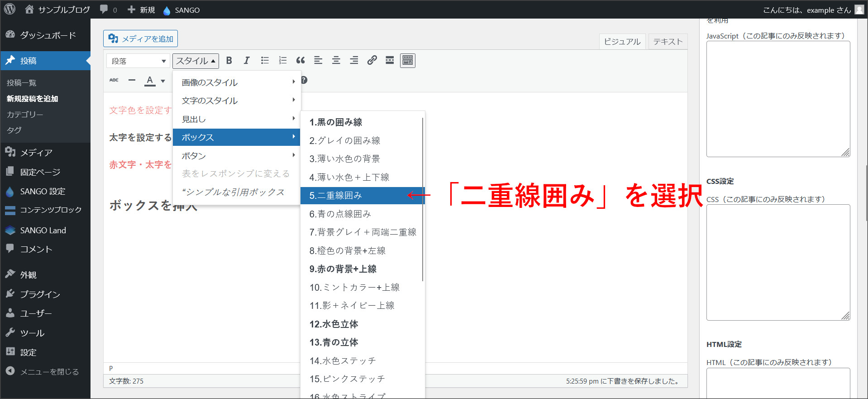The height and width of the screenshot is (399, 868).
Task: Open the text color picker arrow
Action: click(163, 81)
